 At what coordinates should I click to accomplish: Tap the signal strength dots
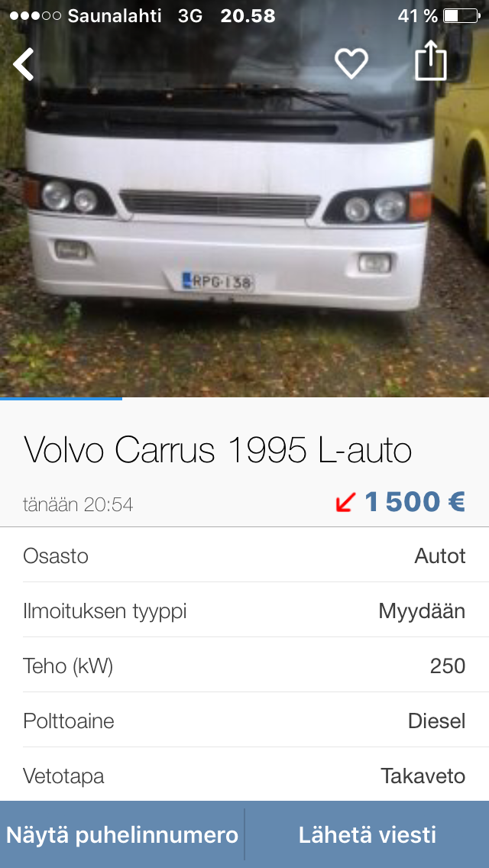(35, 16)
